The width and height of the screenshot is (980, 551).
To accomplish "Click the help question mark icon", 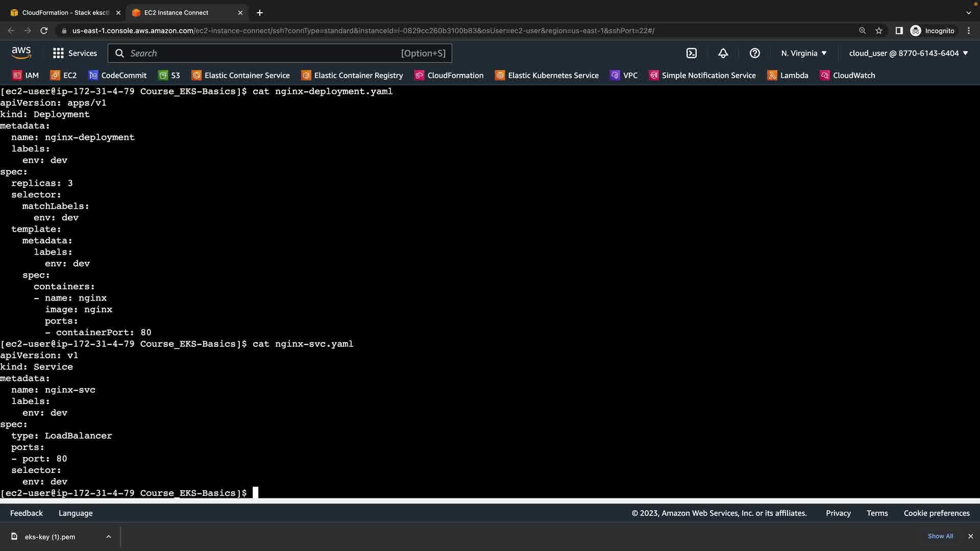I will coord(755,53).
